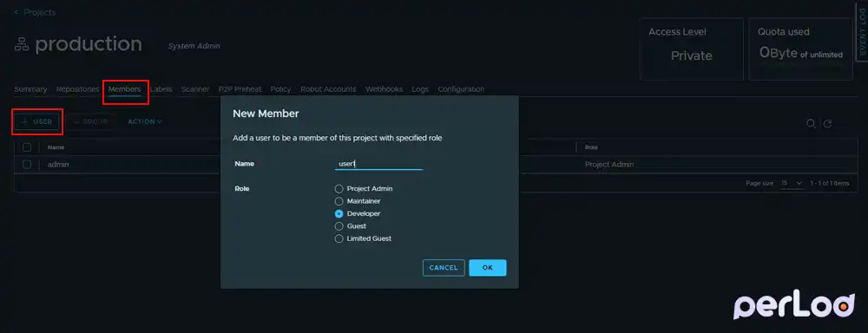Click the Private access level value

coord(692,55)
